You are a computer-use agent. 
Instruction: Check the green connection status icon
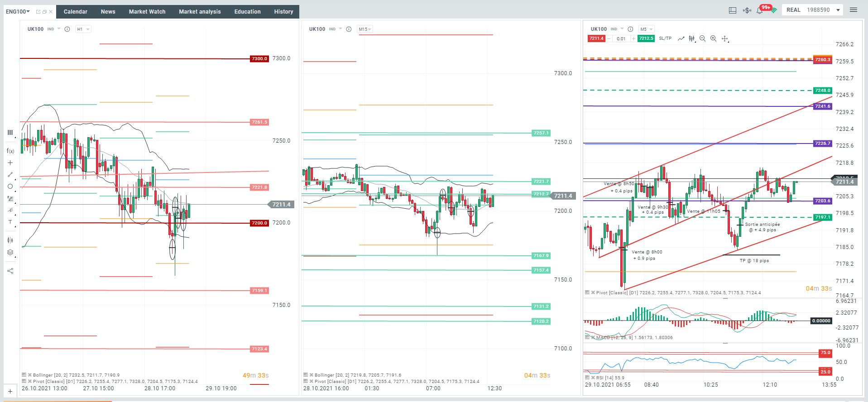coord(774,10)
